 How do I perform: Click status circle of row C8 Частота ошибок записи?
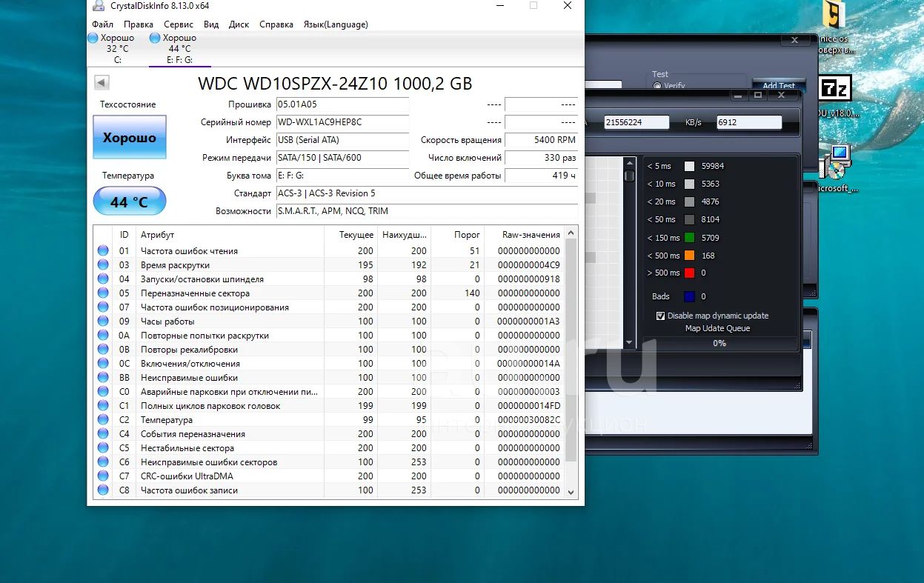tap(103, 490)
